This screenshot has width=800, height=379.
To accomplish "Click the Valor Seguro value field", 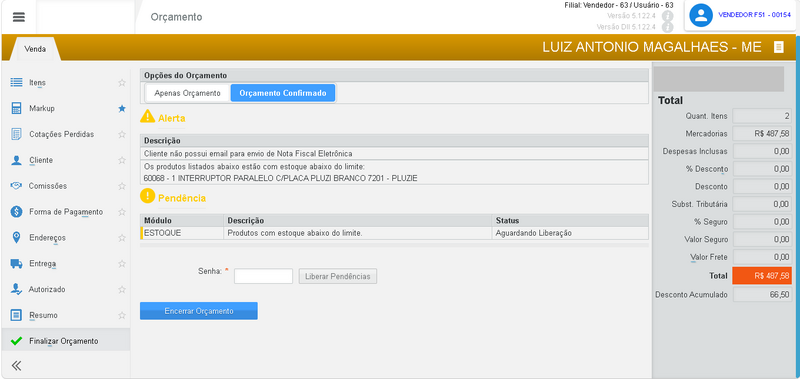I will pos(762,239).
